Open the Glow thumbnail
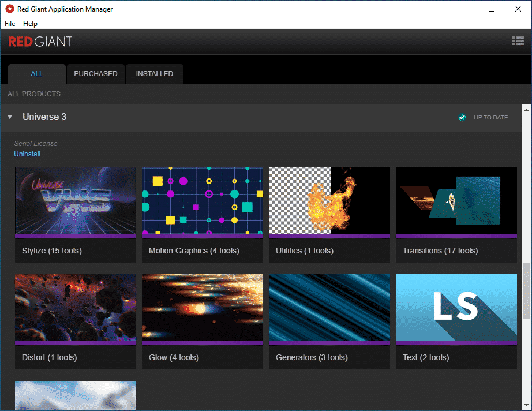Image resolution: width=532 pixels, height=411 pixels. [x=203, y=308]
